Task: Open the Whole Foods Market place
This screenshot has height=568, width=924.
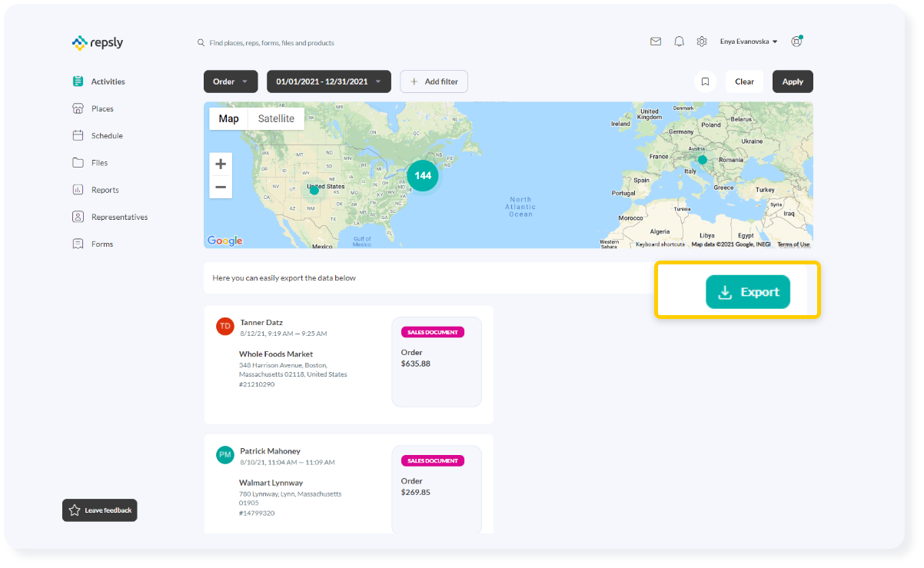Action: 276,354
